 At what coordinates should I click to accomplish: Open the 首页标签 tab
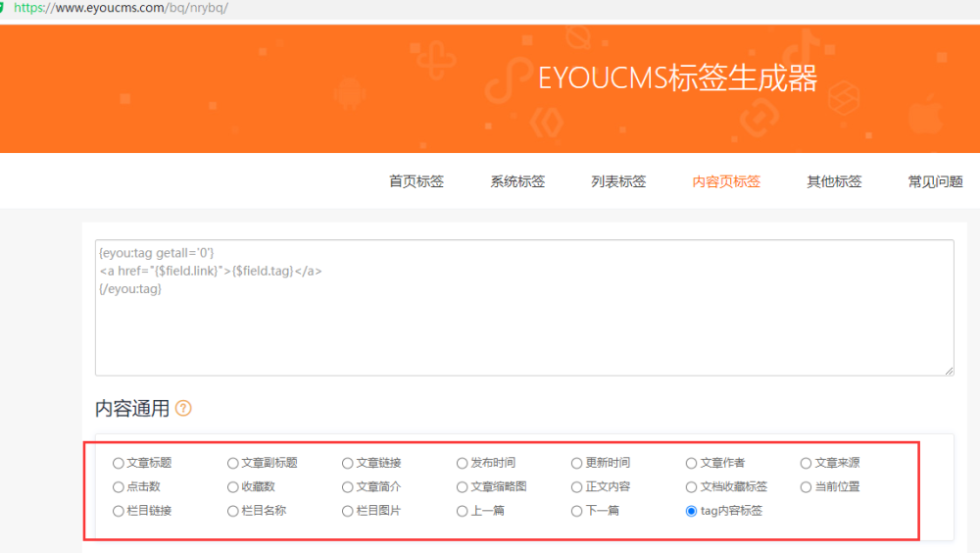click(x=416, y=181)
